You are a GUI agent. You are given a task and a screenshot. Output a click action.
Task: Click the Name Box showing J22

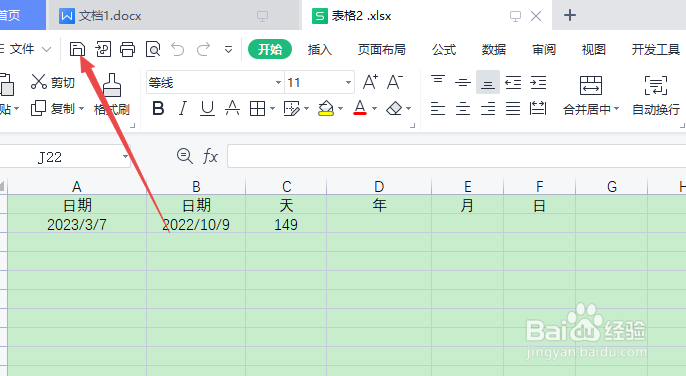point(65,156)
